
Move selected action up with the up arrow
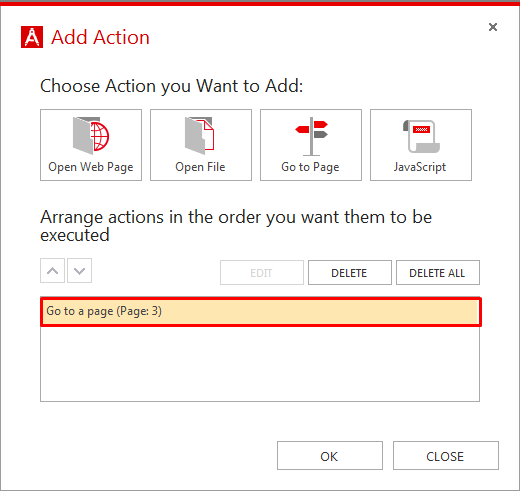(x=52, y=271)
